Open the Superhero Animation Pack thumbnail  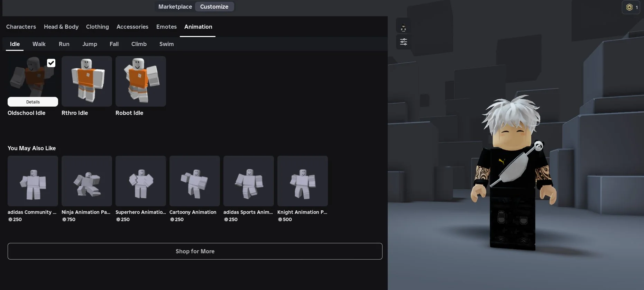[x=141, y=181]
